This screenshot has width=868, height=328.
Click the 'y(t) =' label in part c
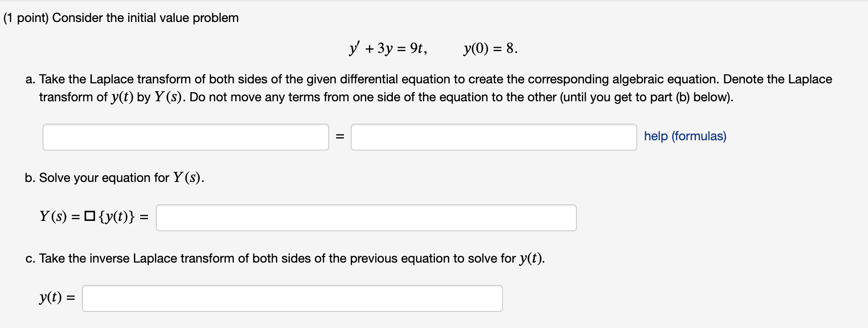pyautogui.click(x=57, y=298)
